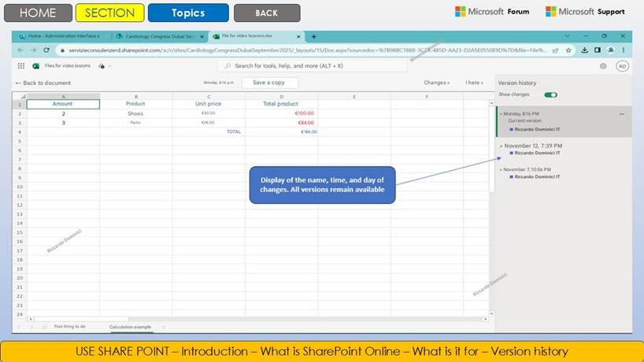Select the Calculation example sheet tab

pos(131,326)
